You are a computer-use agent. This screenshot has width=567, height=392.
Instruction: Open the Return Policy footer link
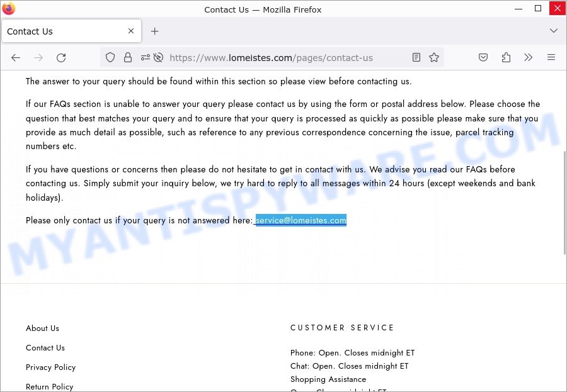pos(50,387)
